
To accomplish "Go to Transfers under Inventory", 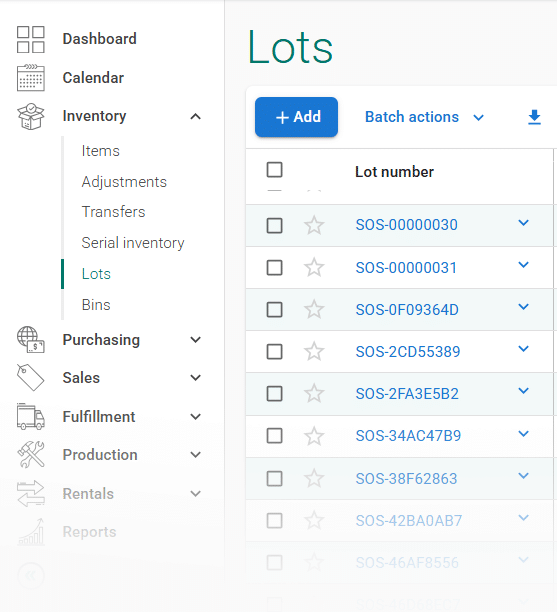I will [113, 212].
